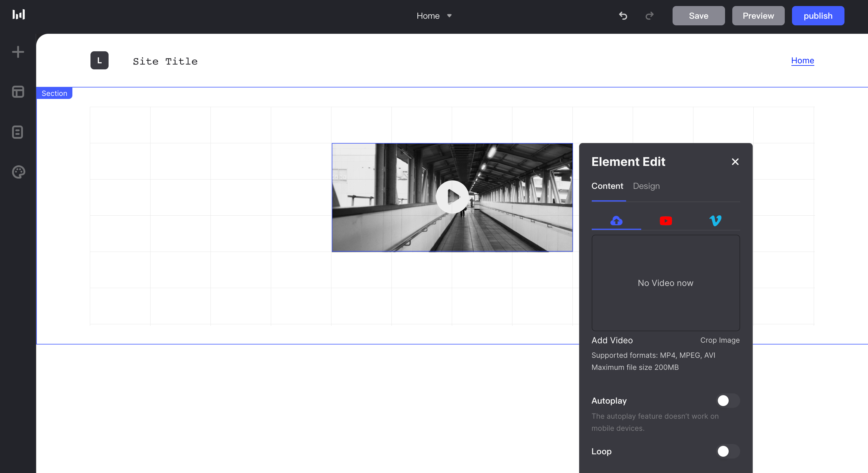
Task: Click the No Video now upload area
Action: coord(666,283)
